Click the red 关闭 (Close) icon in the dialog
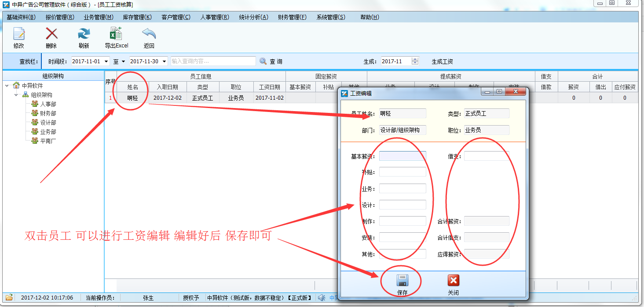Viewport: 644px width, 307px height. click(x=453, y=280)
